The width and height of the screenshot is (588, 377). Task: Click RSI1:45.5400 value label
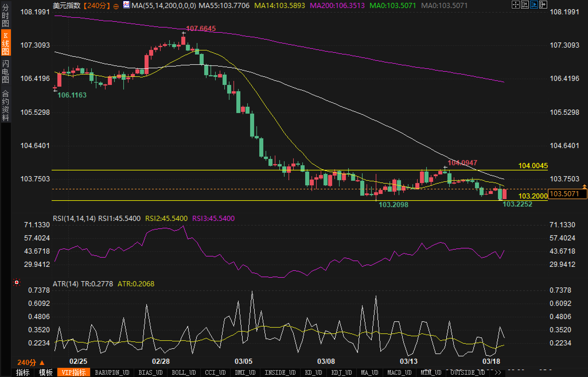pyautogui.click(x=119, y=218)
